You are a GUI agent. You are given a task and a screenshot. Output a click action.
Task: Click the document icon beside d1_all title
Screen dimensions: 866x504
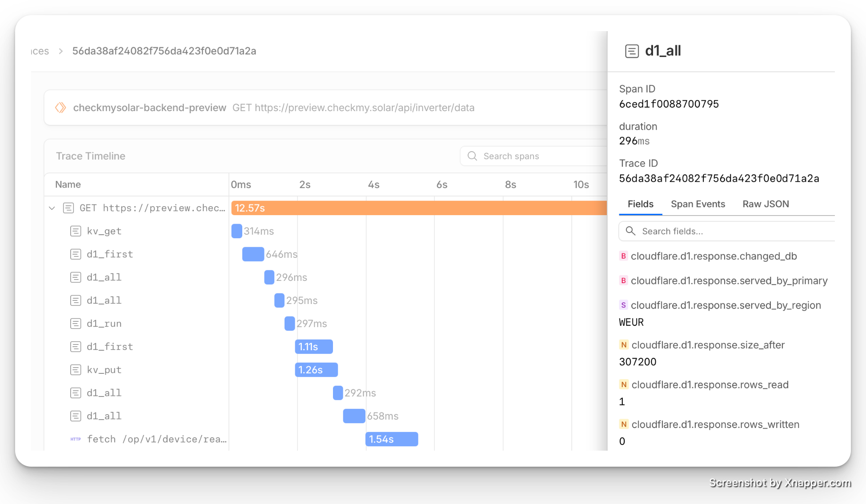tap(632, 51)
